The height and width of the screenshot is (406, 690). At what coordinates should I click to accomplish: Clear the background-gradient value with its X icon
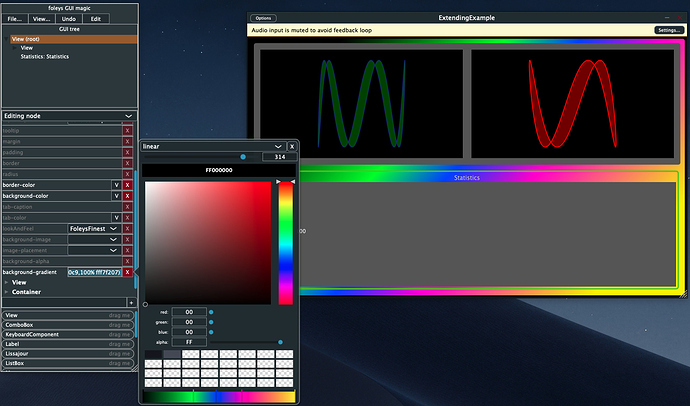(128, 272)
